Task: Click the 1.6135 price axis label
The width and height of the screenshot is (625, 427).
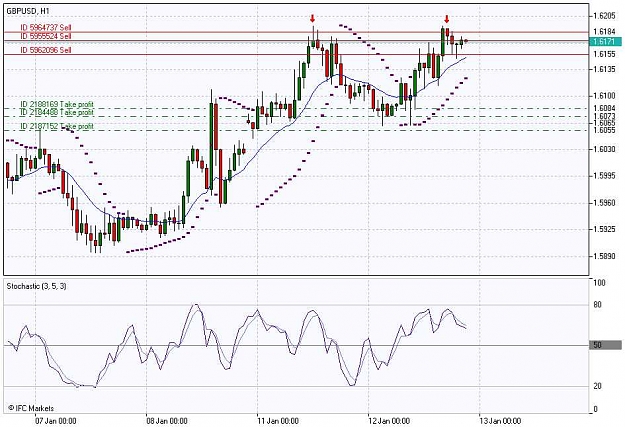Action: tap(604, 70)
